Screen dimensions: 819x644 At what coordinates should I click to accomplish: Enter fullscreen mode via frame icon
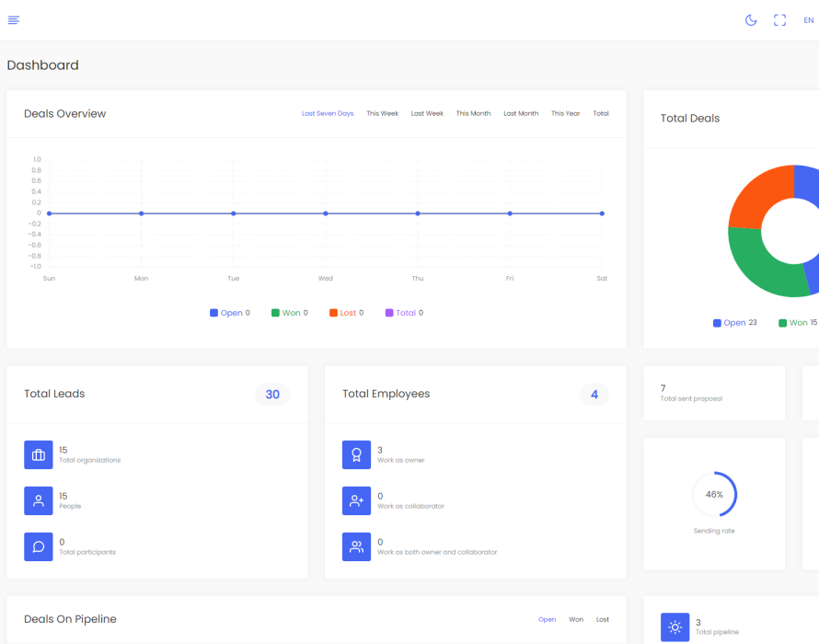point(779,20)
